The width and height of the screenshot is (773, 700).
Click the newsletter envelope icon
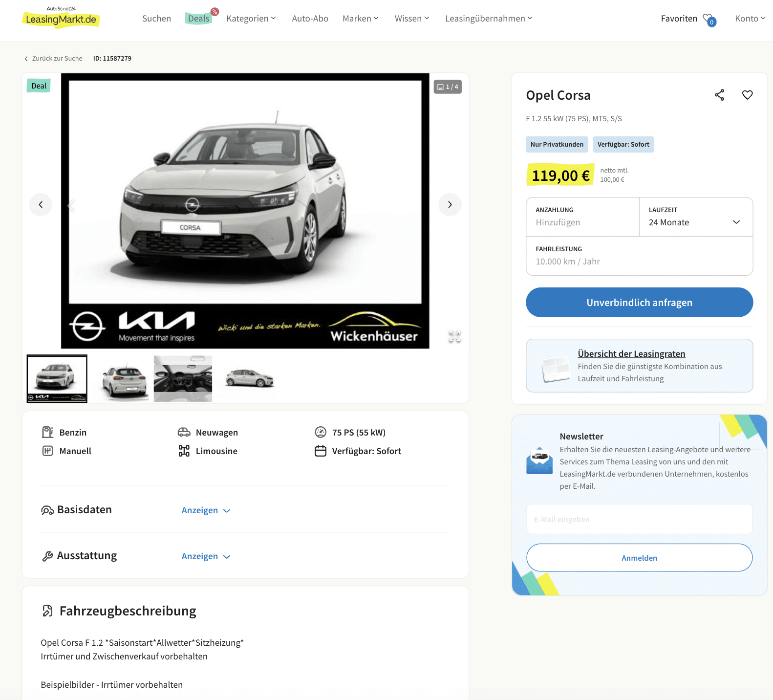click(539, 460)
